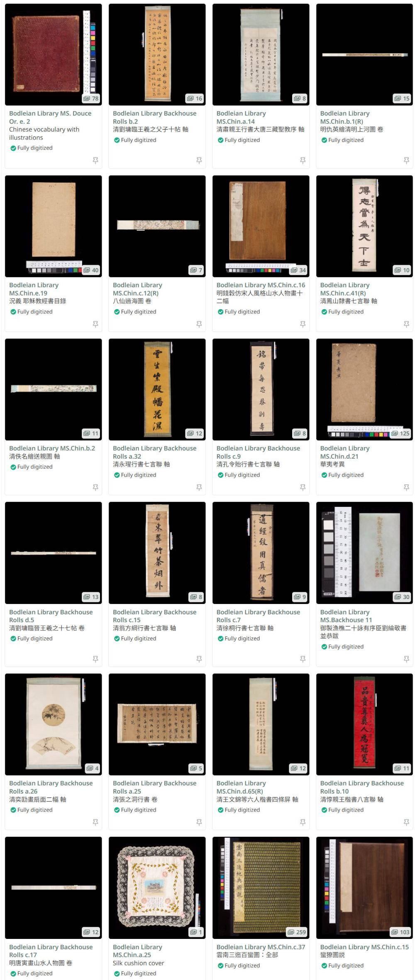Pin the Backhouse Rolls b.2 card
This screenshot has width=415, height=980.
click(x=199, y=160)
